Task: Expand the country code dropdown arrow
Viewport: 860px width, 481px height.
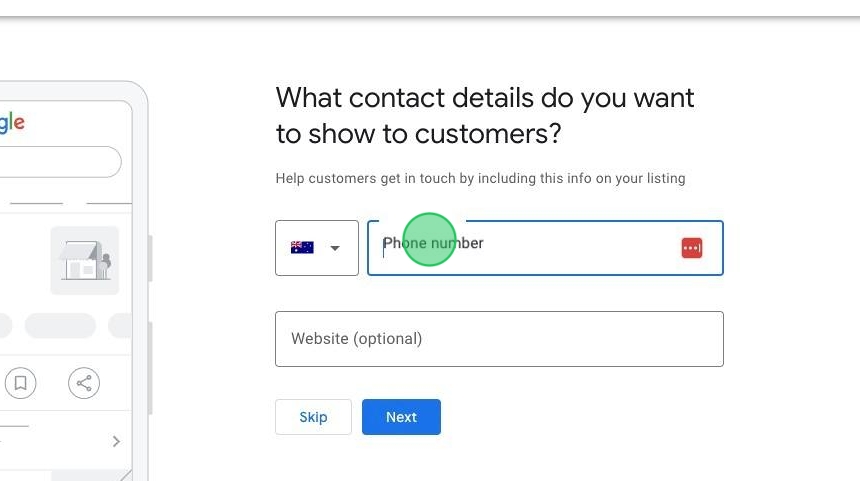Action: pyautogui.click(x=335, y=248)
